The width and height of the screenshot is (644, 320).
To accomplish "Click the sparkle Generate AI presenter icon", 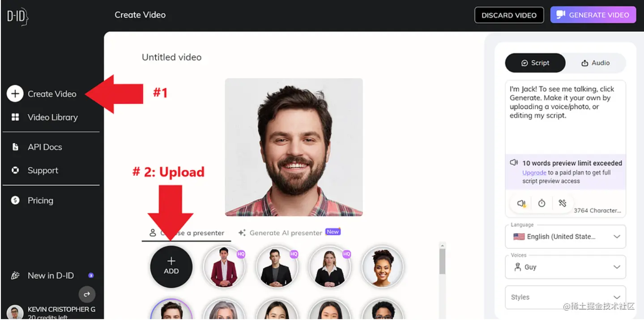I will (x=242, y=233).
